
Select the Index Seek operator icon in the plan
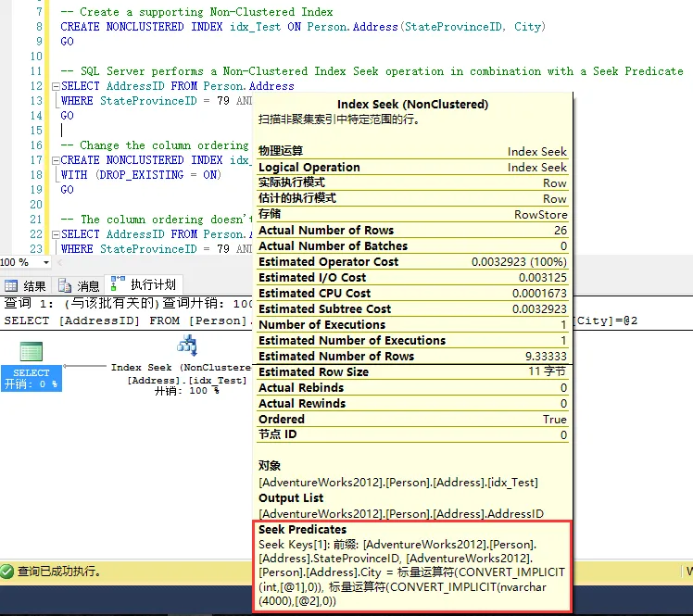tap(187, 346)
